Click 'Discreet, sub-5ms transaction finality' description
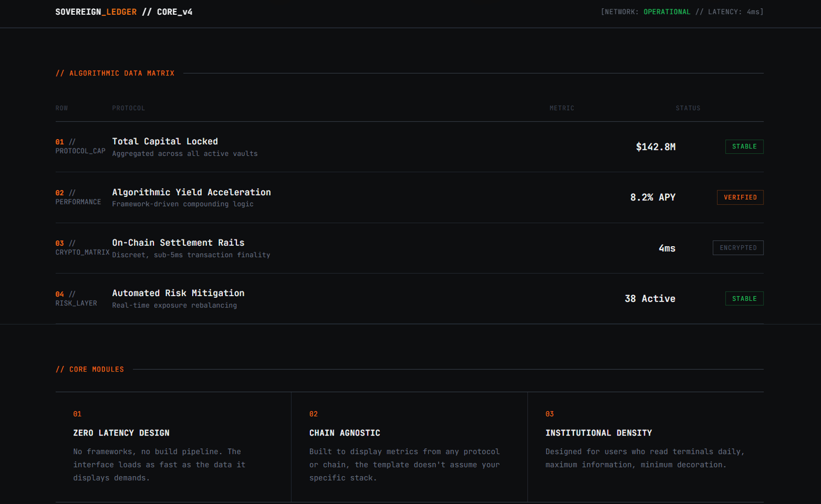Viewport: 821px width, 504px height. 191,255
